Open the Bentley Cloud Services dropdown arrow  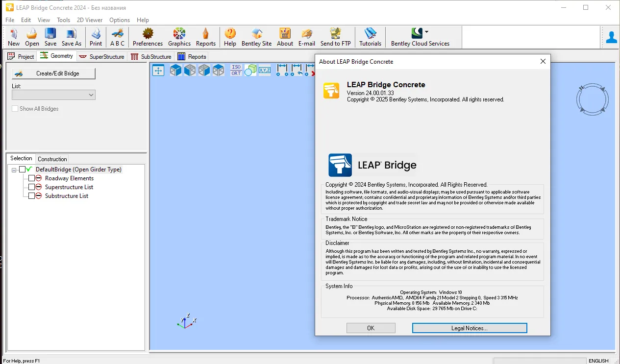(x=426, y=32)
